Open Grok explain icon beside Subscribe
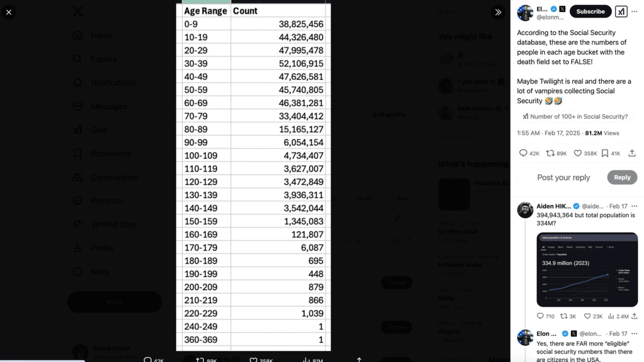The width and height of the screenshot is (644, 362). [x=621, y=11]
